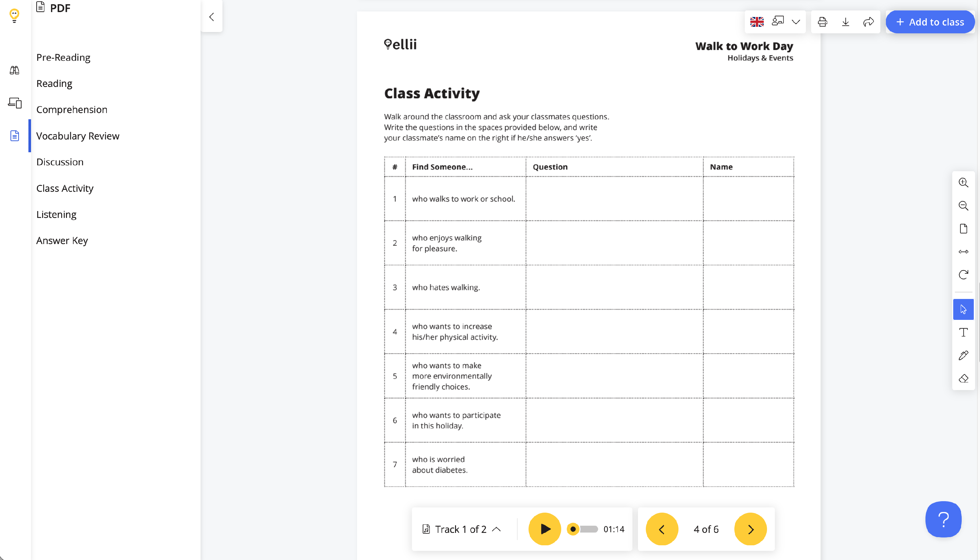
Task: Go to the Answer Key section
Action: [62, 240]
